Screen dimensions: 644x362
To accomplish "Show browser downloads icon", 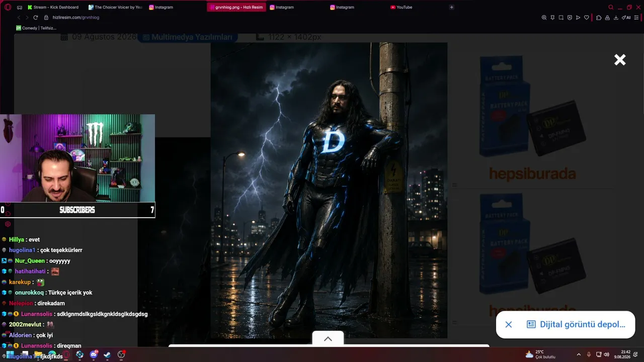I will coord(616,18).
